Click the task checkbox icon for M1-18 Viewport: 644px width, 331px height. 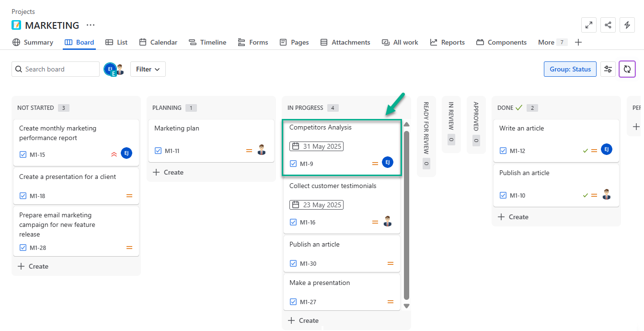pyautogui.click(x=23, y=196)
